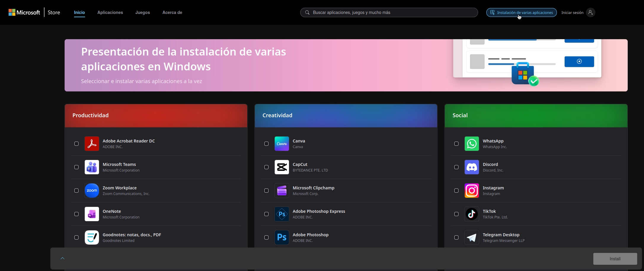Click the Adobe Acrobat Reader DC icon

[x=92, y=143]
